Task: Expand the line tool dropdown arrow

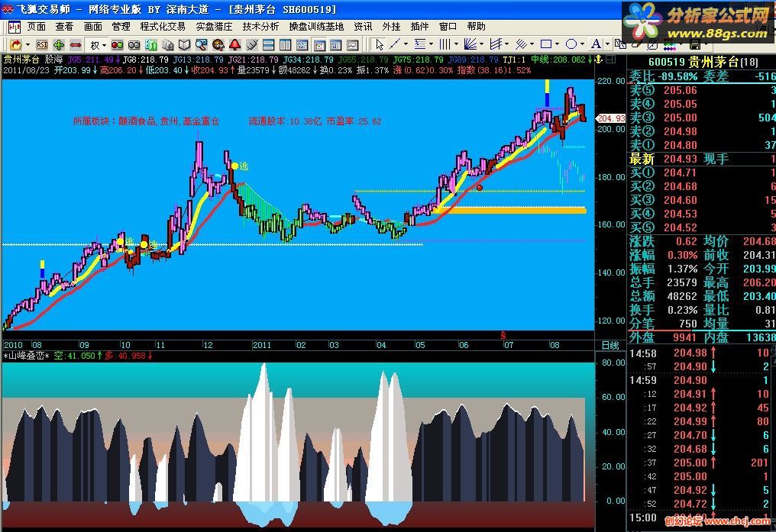Action: tap(406, 44)
